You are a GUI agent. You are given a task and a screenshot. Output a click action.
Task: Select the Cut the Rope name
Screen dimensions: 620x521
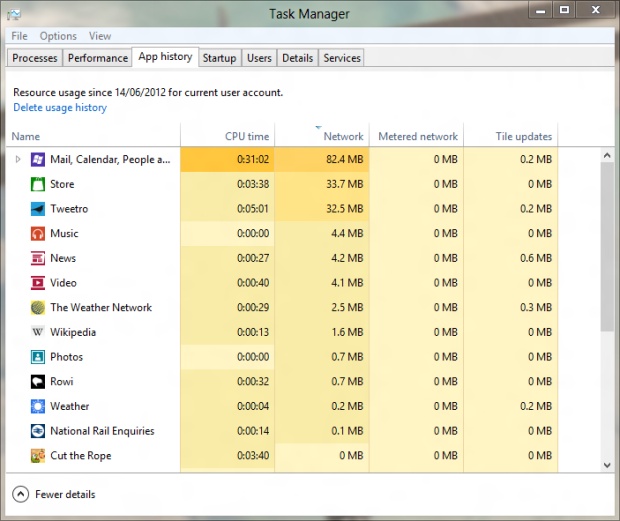pos(81,456)
